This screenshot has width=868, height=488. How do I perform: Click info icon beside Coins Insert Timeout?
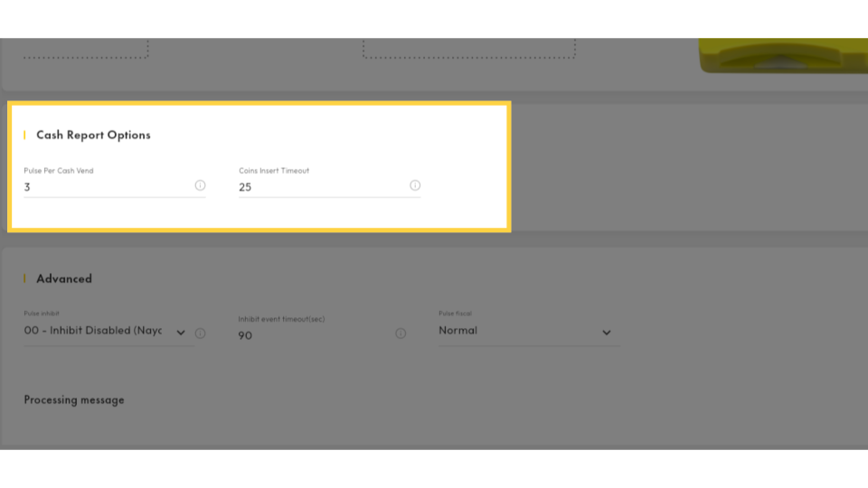pos(415,185)
